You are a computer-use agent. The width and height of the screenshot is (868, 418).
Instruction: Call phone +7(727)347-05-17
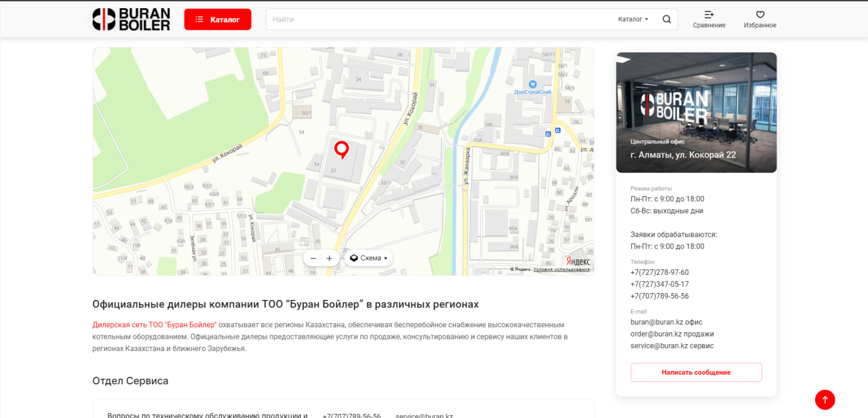(659, 284)
